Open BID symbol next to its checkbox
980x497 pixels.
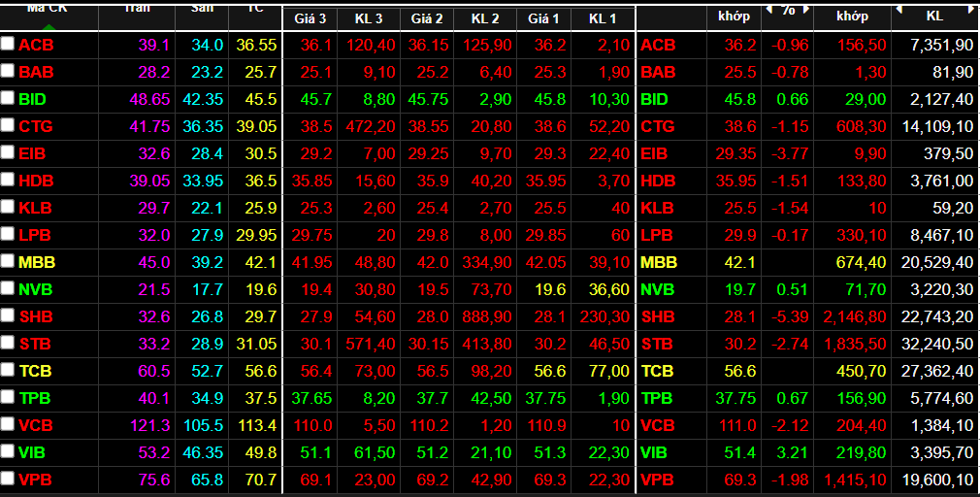[32, 99]
